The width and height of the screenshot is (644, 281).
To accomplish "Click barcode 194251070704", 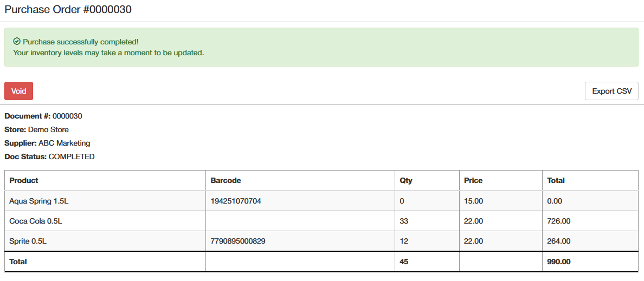I will pos(236,201).
